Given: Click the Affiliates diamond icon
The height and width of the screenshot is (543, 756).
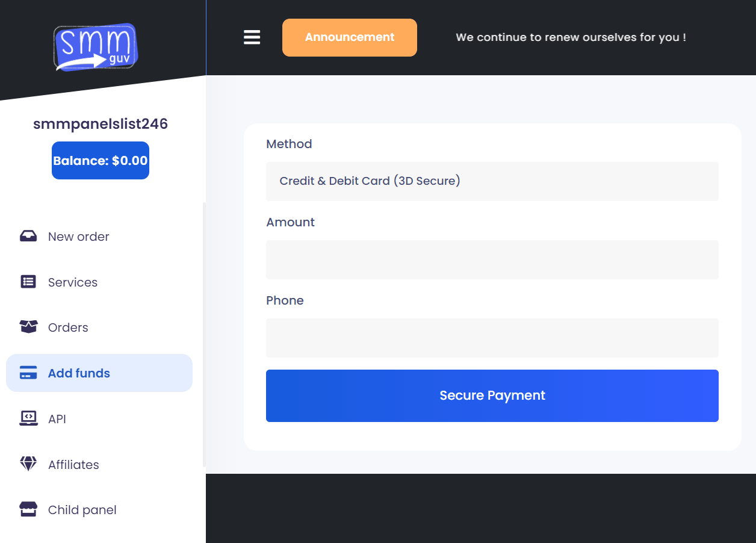Looking at the screenshot, I should coord(28,464).
